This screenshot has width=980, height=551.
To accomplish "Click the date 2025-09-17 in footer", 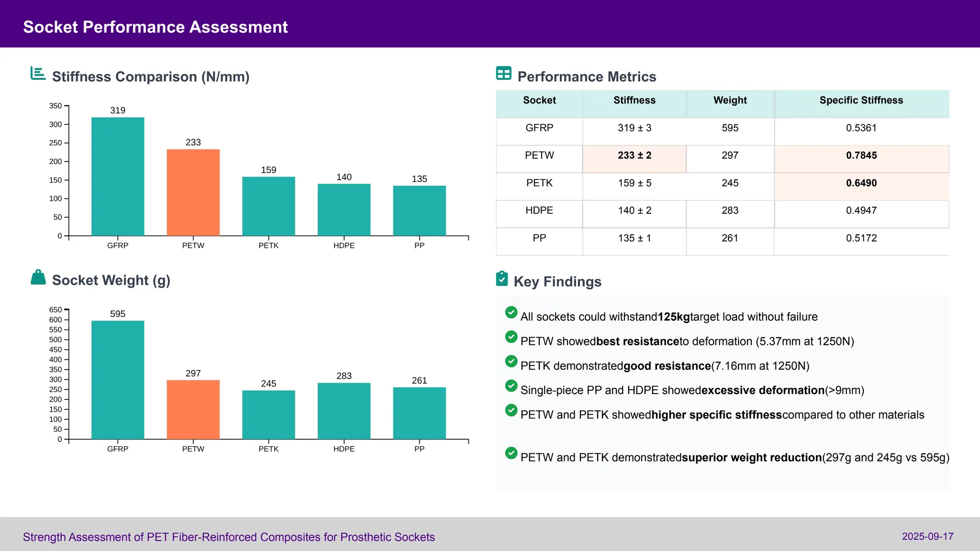I will [927, 537].
